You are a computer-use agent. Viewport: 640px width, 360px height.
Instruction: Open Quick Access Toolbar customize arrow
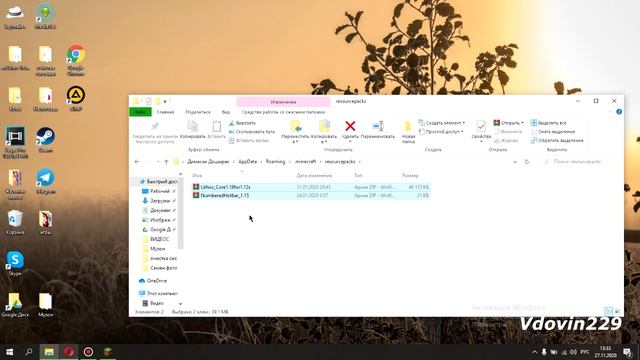tap(165, 101)
